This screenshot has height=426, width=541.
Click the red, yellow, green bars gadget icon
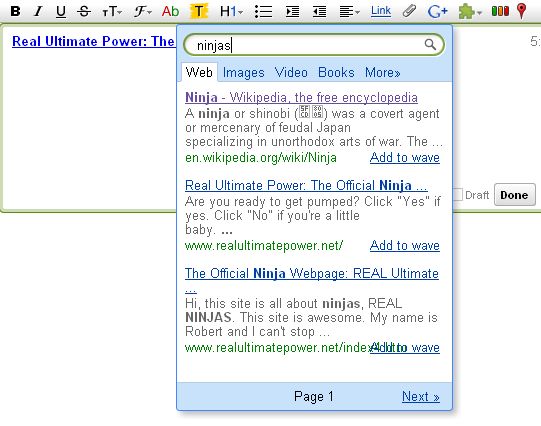[x=500, y=11]
